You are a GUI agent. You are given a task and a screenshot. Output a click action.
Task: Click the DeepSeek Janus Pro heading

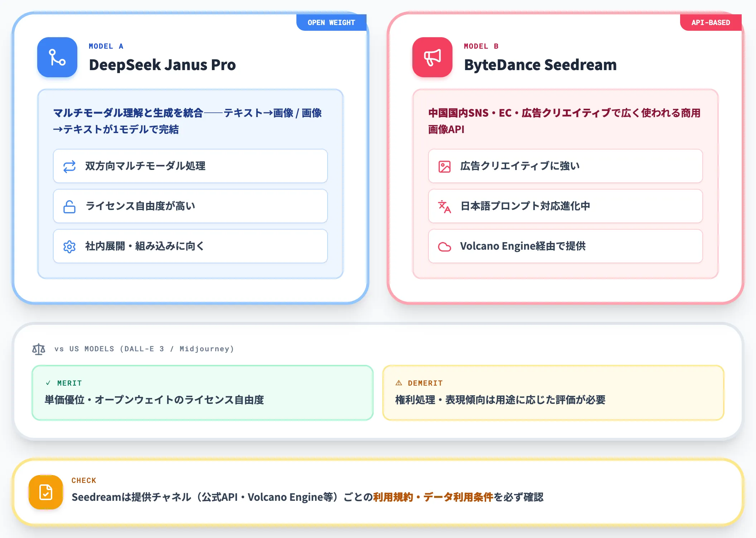163,65
